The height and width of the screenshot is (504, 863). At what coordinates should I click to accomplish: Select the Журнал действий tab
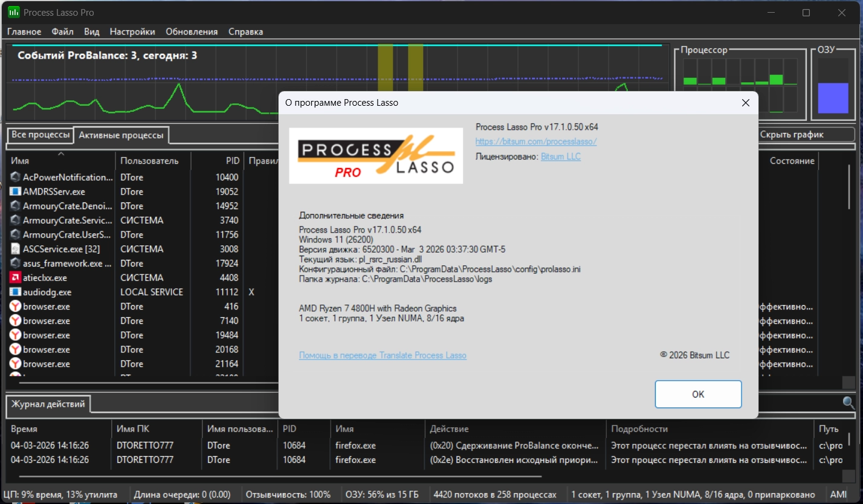[48, 404]
